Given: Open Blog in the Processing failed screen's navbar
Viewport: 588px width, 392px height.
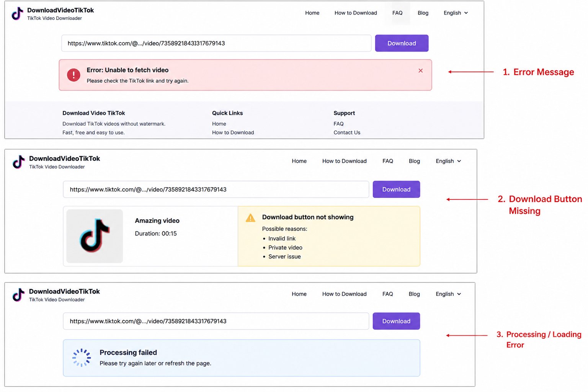Looking at the screenshot, I should (x=414, y=294).
